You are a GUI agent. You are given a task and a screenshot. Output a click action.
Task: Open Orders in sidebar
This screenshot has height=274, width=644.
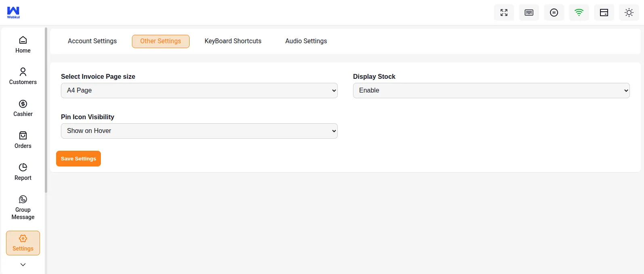pyautogui.click(x=23, y=140)
